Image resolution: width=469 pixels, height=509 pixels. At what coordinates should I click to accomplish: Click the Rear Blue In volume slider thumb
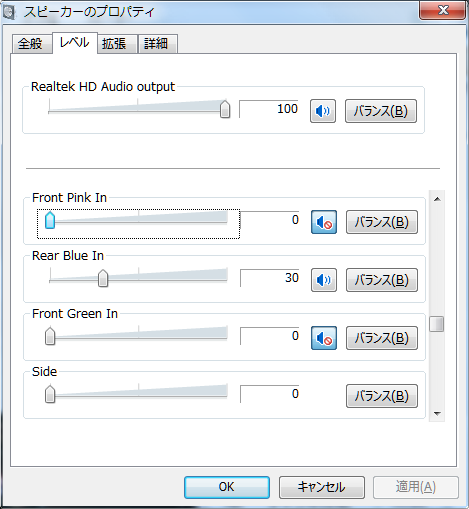(103, 278)
